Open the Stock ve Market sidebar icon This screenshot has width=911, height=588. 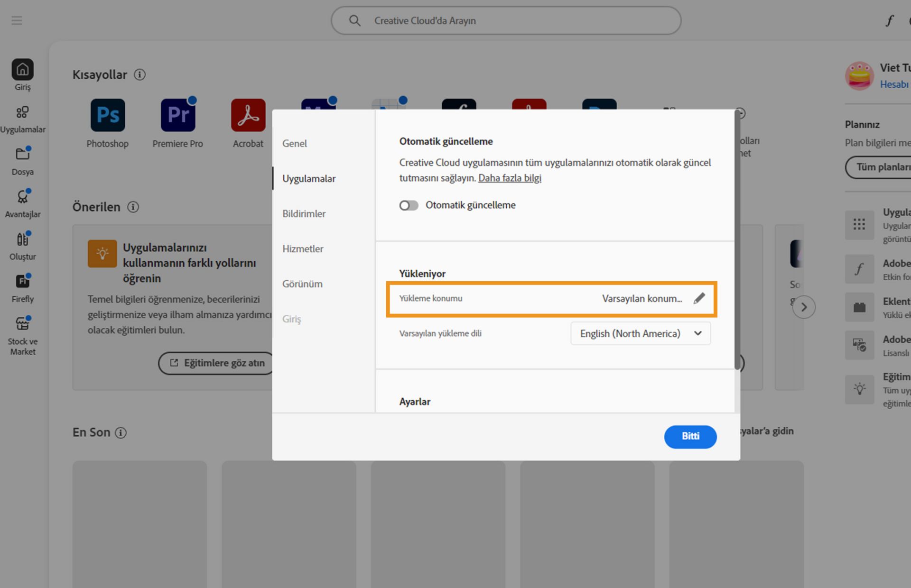[x=22, y=324]
